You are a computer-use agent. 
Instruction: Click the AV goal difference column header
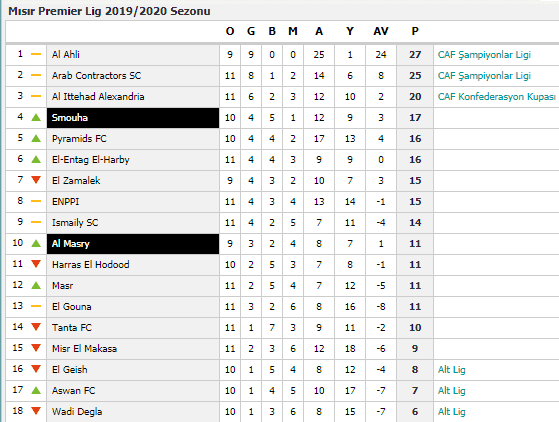[x=381, y=31]
